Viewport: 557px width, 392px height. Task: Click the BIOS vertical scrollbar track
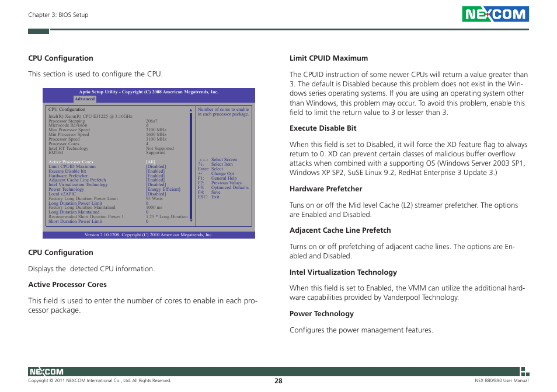[191, 165]
